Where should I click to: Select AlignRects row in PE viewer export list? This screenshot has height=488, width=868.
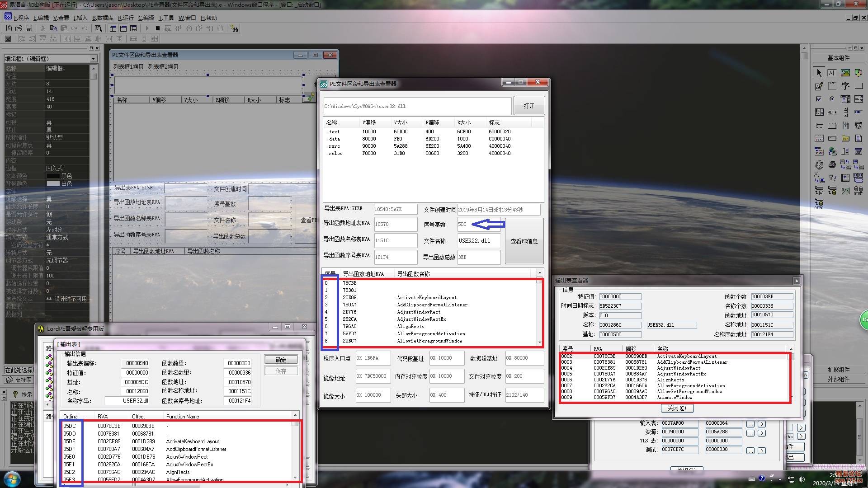(x=429, y=326)
